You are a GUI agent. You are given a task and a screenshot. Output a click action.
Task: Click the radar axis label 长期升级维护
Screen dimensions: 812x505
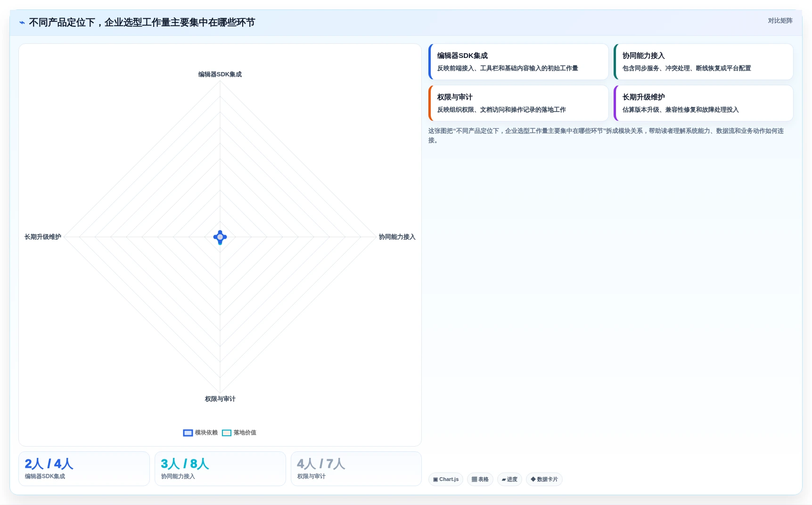click(43, 237)
